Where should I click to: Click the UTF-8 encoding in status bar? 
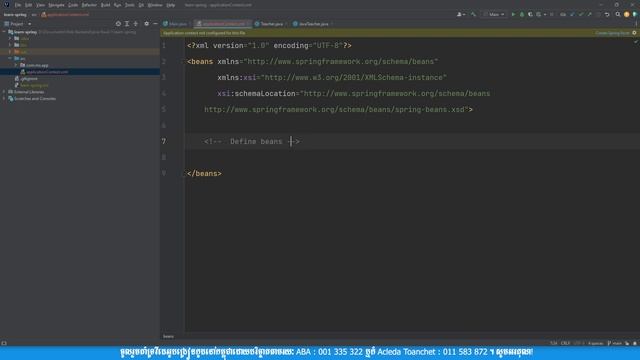(578, 343)
